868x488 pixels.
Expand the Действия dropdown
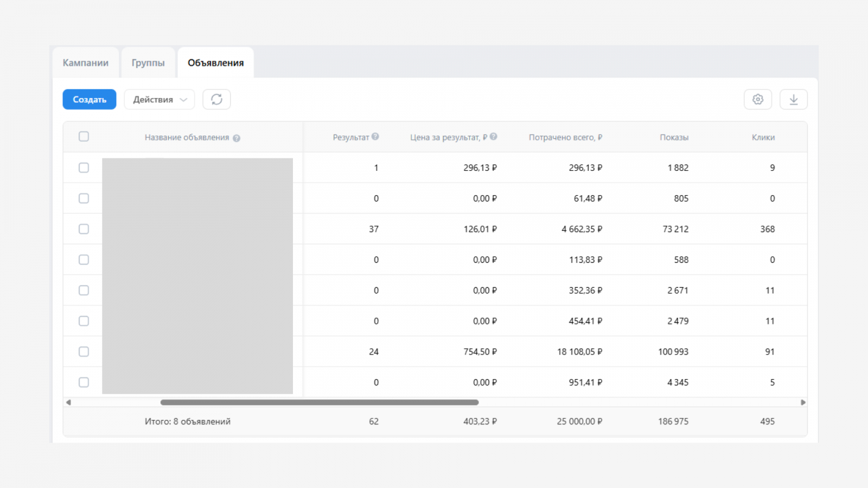159,99
